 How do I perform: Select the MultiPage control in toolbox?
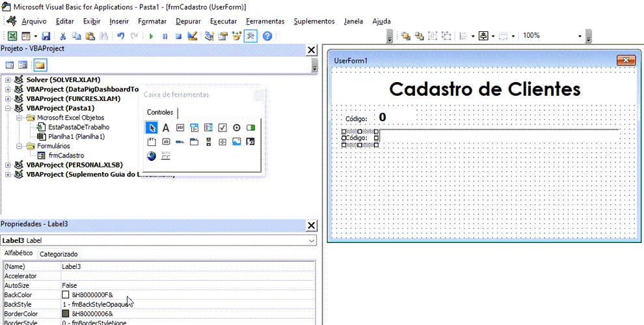[x=194, y=142]
